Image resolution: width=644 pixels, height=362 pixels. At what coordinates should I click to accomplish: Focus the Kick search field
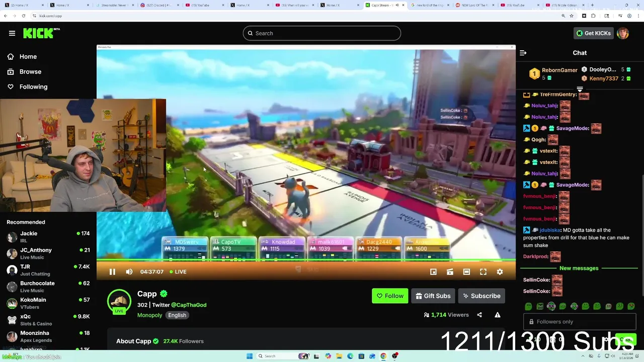[x=322, y=33]
